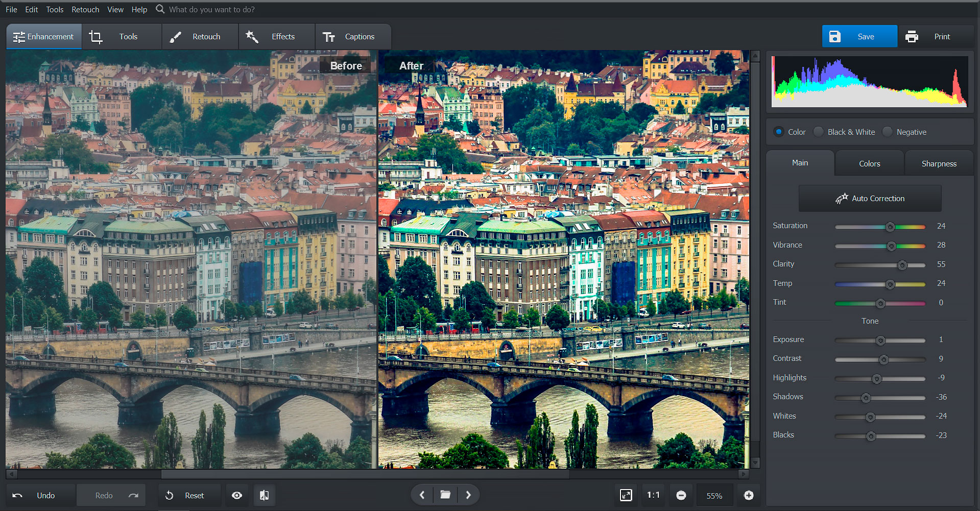Select the Black & White radio button
The height and width of the screenshot is (511, 980).
818,132
